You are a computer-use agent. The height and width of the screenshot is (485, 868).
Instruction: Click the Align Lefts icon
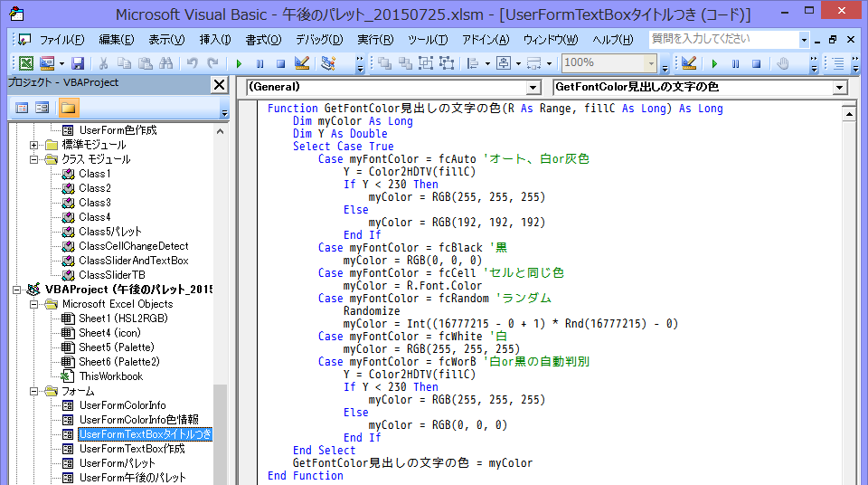pyautogui.click(x=473, y=63)
